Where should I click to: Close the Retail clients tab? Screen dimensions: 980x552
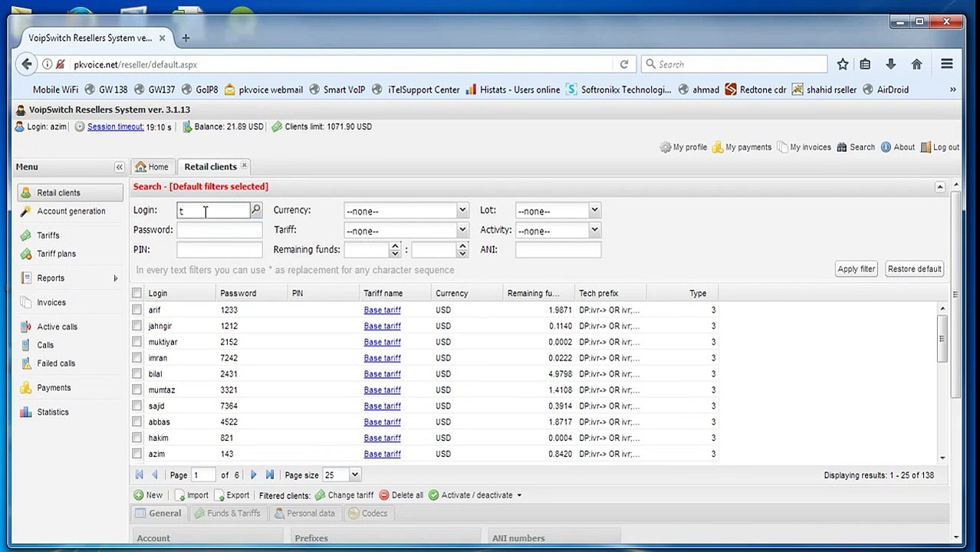pyautogui.click(x=245, y=166)
